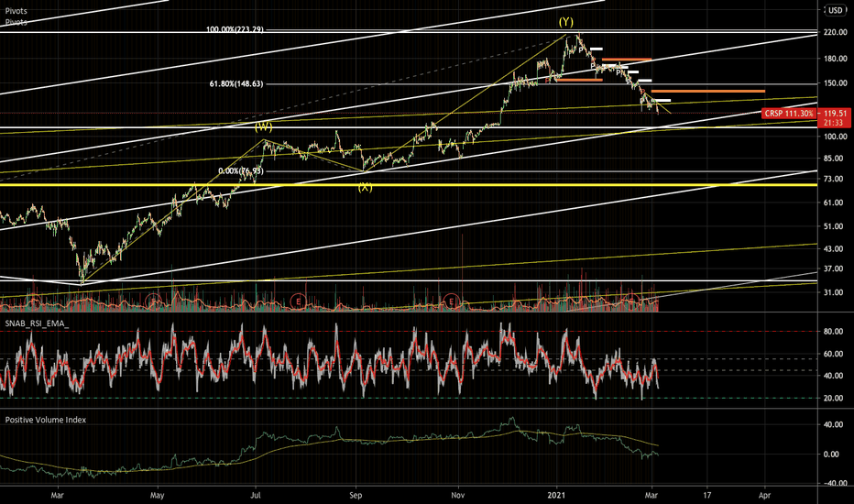
Task: Click the Apr date axis label
Action: (x=765, y=495)
